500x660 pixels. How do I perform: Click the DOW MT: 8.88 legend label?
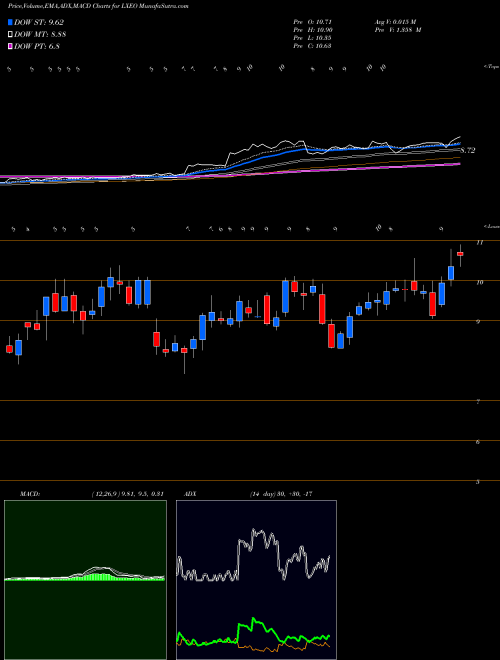(40, 35)
